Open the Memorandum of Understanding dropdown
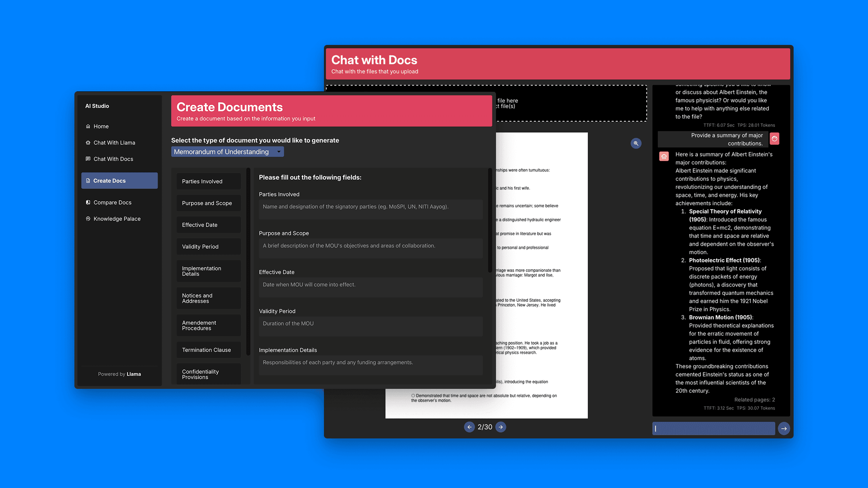This screenshot has width=868, height=488. 227,152
